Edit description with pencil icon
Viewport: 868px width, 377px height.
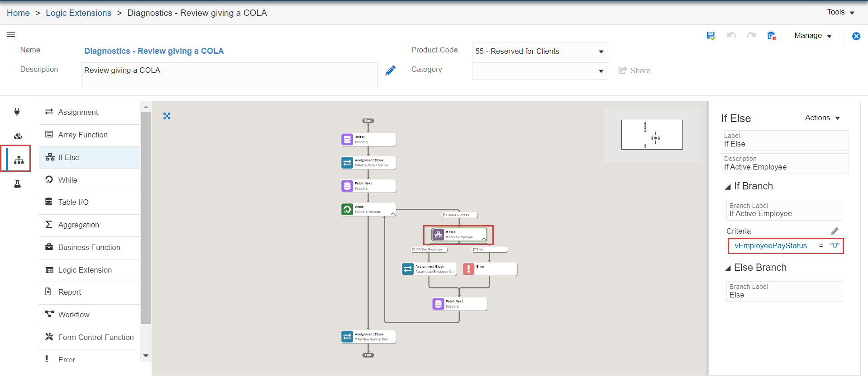[391, 71]
